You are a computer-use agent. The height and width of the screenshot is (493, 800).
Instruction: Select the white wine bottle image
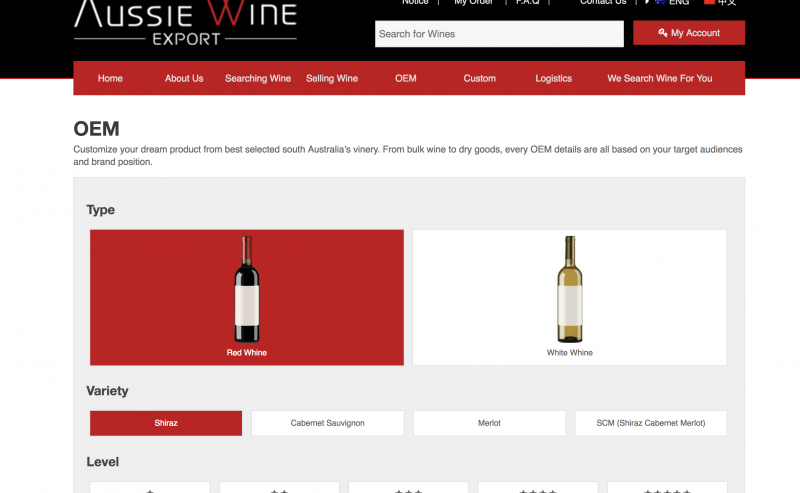[570, 289]
